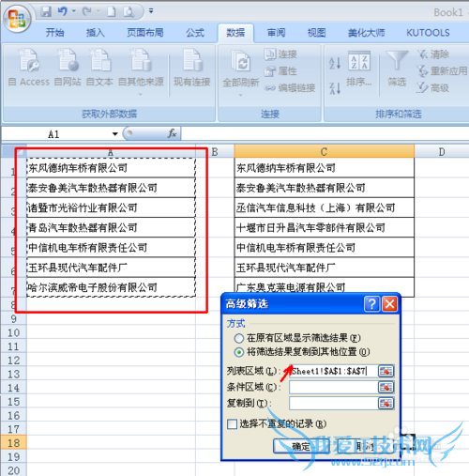Collapse dialog via criteria range selector icon
The image size is (469, 476).
386,388
